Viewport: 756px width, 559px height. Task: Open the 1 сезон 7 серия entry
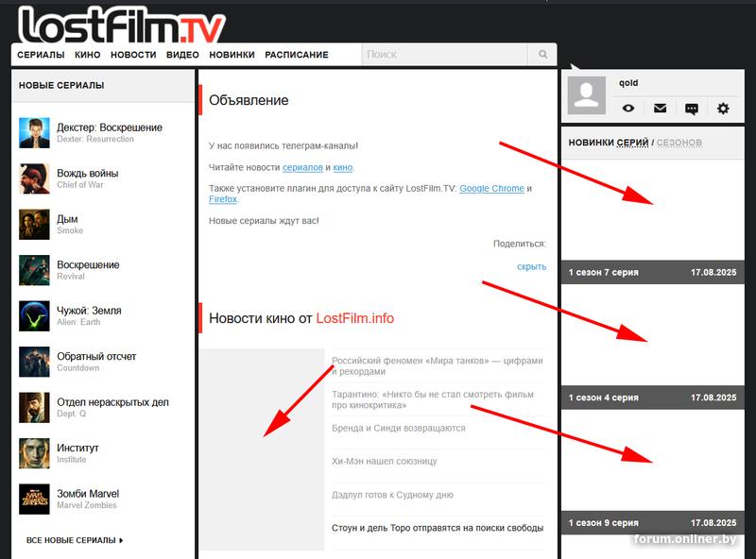[x=652, y=272]
